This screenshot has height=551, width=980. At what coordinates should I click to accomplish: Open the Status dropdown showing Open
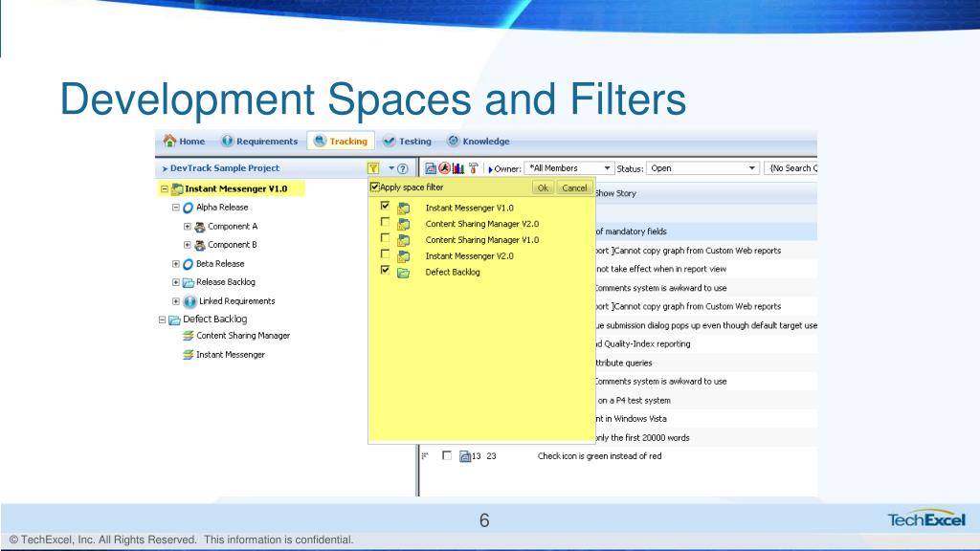(x=702, y=168)
